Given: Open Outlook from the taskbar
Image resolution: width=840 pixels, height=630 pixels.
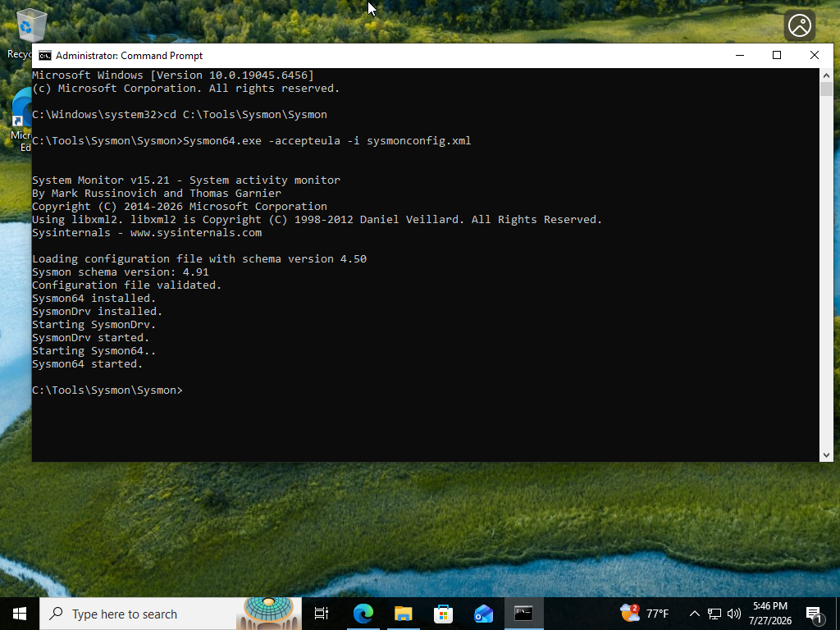Looking at the screenshot, I should [x=483, y=614].
